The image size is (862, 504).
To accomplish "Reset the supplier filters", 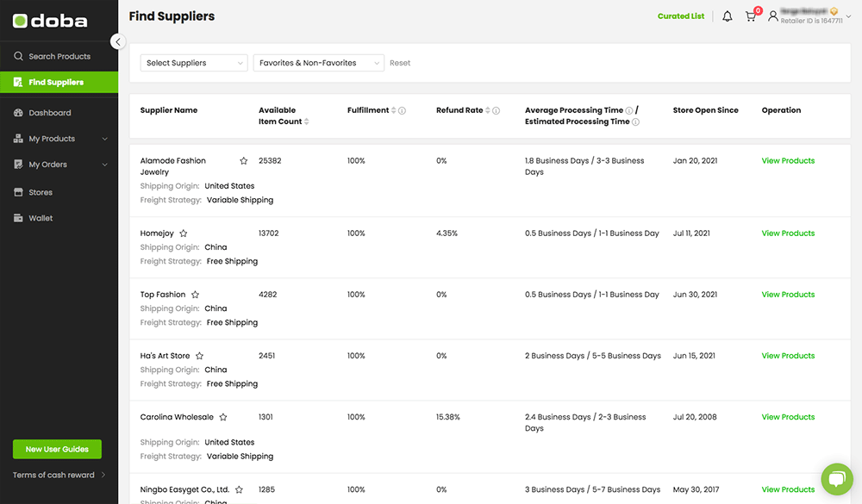I will (x=400, y=63).
